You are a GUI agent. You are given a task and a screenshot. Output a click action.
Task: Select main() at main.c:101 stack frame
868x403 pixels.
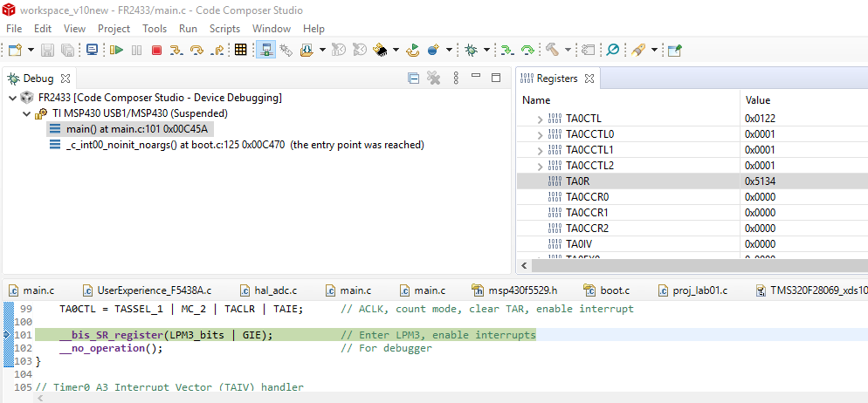point(130,129)
